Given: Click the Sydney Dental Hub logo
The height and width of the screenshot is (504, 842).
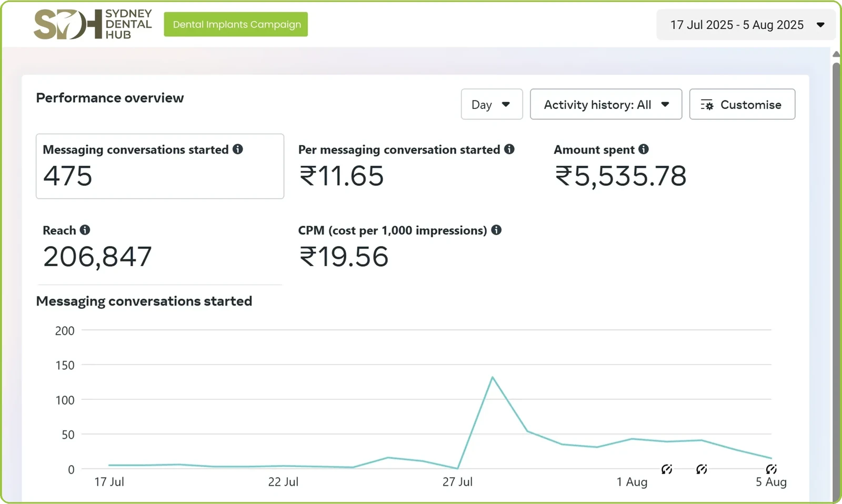Looking at the screenshot, I should 93,24.
